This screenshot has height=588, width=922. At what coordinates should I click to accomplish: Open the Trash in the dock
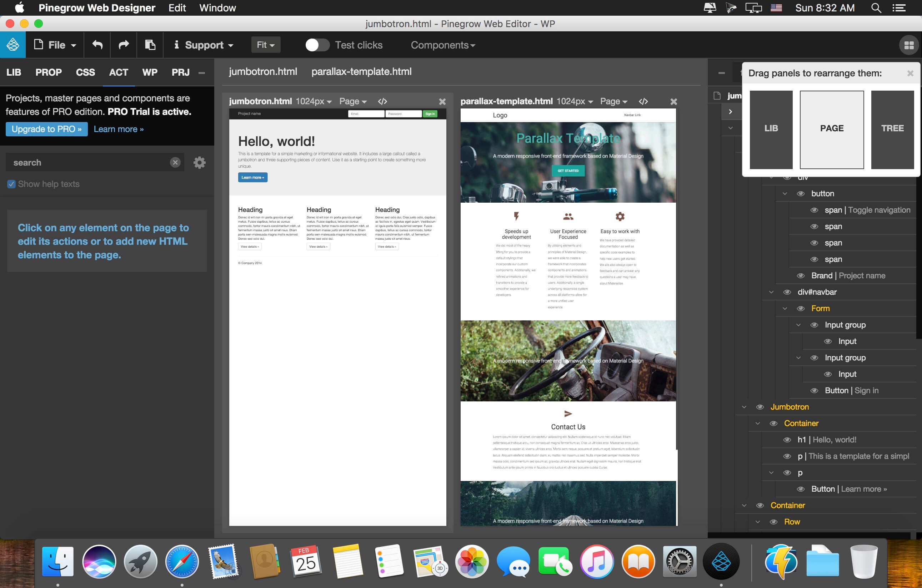pos(864,562)
